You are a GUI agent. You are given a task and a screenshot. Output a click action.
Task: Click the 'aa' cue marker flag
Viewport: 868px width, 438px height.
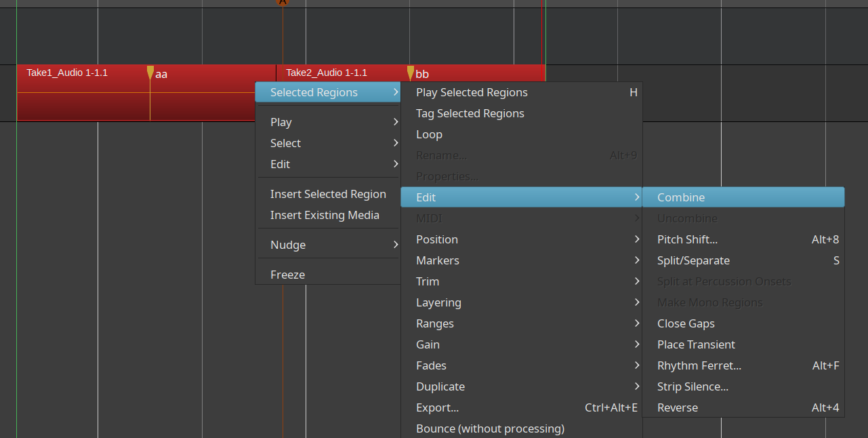pos(150,73)
